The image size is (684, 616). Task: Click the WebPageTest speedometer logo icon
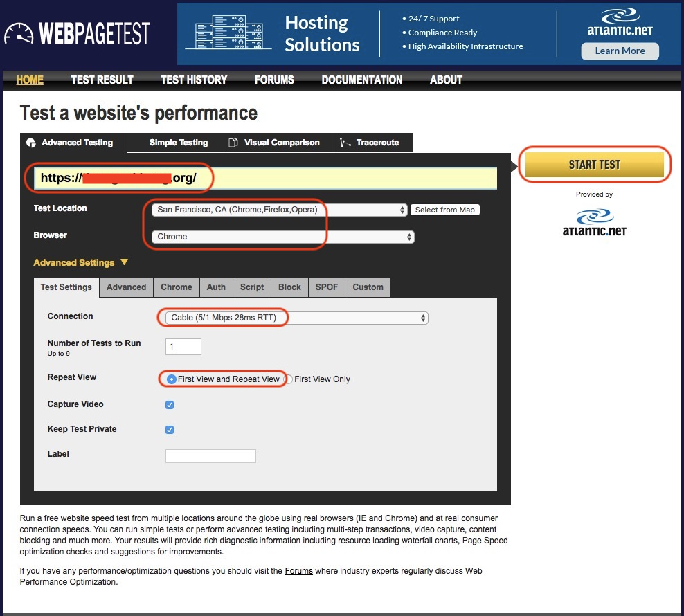[19, 35]
